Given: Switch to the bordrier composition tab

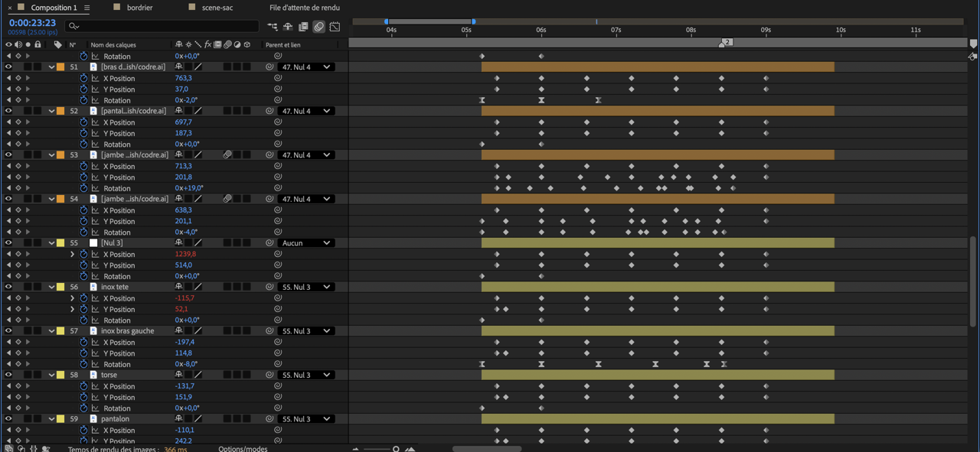Looking at the screenshot, I should click(x=139, y=8).
